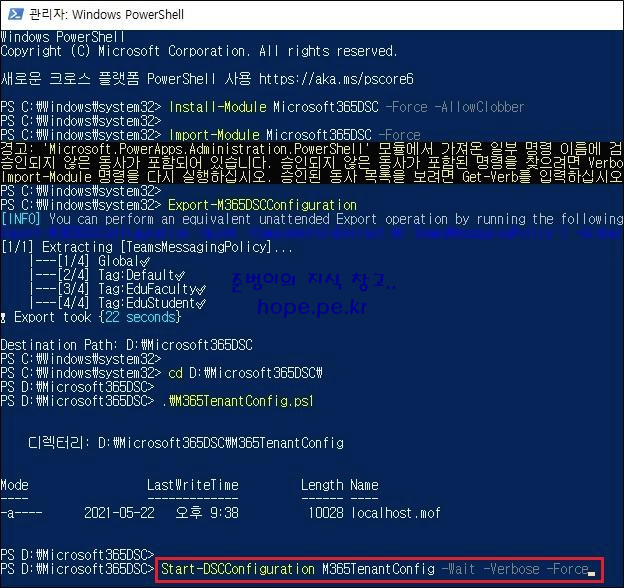Click the Start-DSCConfiguration command at the prompt
Image resolution: width=624 pixels, height=588 pixels.
tap(375, 569)
